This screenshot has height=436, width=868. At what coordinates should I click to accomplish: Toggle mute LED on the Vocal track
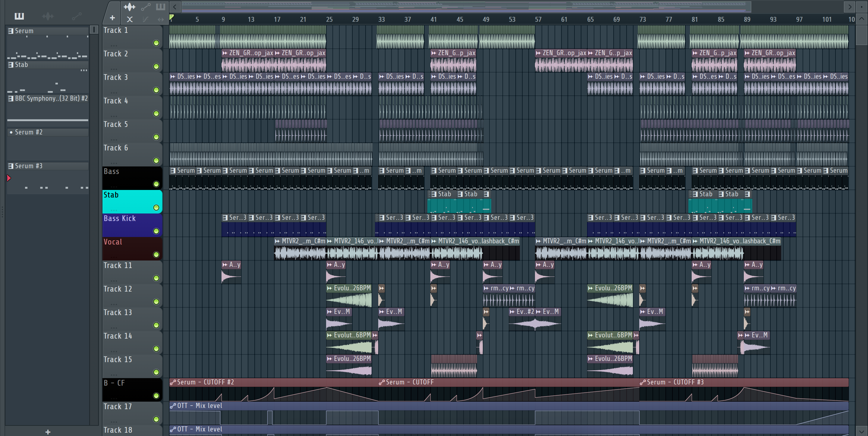[156, 254]
